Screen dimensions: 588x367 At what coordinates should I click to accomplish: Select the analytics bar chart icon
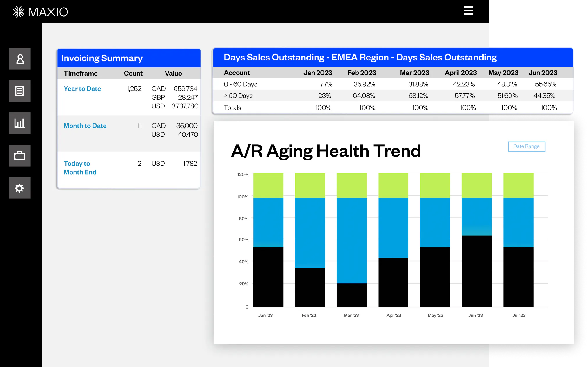tap(20, 123)
